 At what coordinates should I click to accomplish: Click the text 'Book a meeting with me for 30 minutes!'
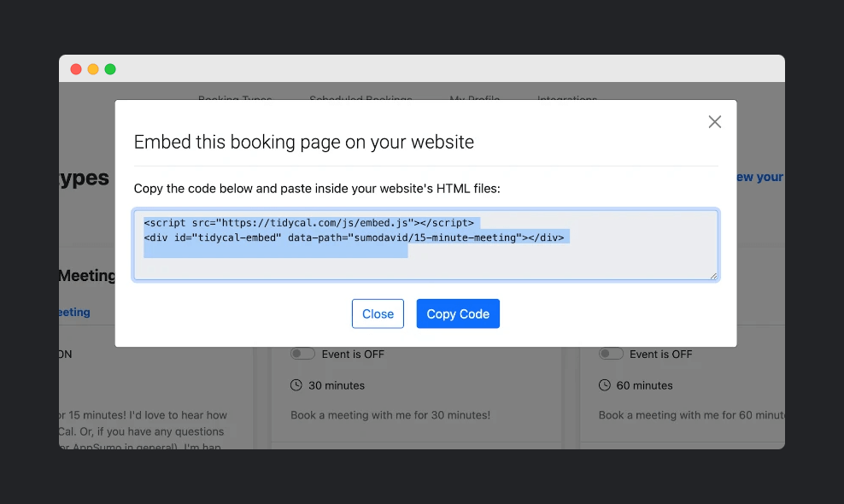point(390,415)
